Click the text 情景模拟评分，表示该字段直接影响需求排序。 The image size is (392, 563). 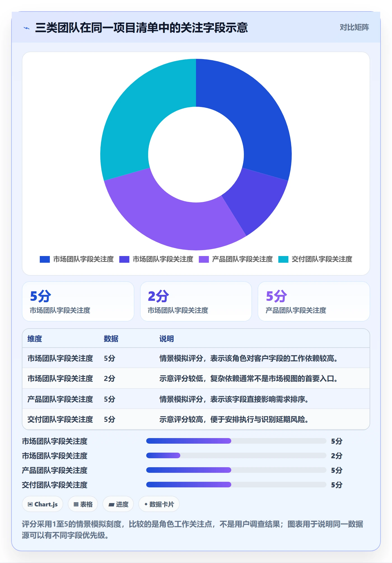click(235, 399)
